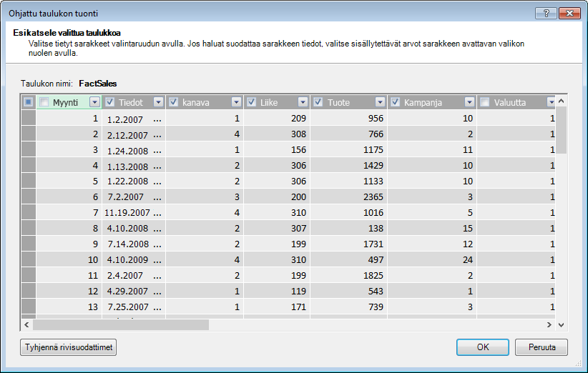
Task: Open the Valuutta column filter dropdown
Action: pyautogui.click(x=551, y=102)
